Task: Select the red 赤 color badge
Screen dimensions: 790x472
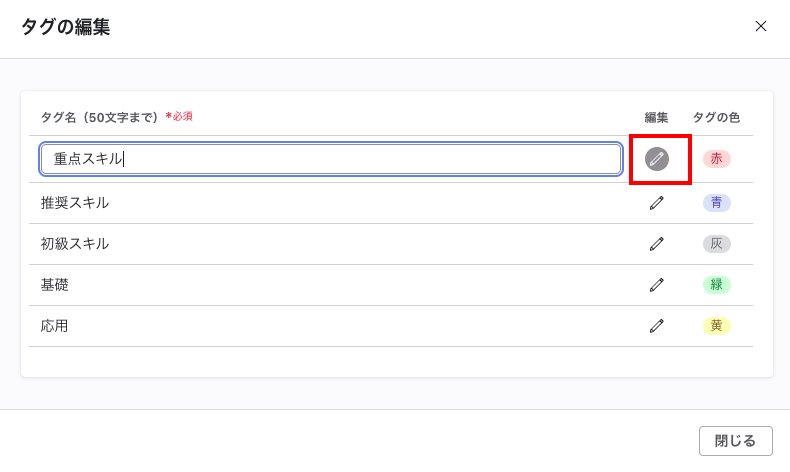Action: pos(716,159)
